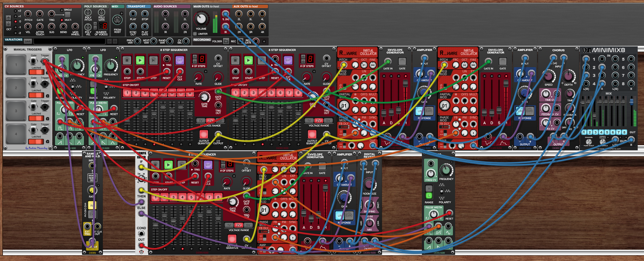The image size is (644, 261).
Task: Turn the first sequencer GLIDE knob
Action: pos(218,77)
